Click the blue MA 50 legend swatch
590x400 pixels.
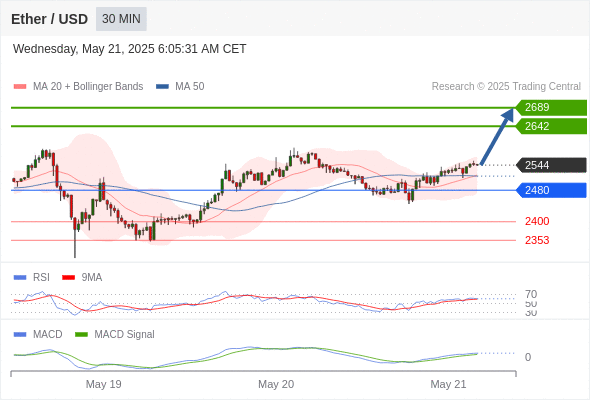(162, 87)
